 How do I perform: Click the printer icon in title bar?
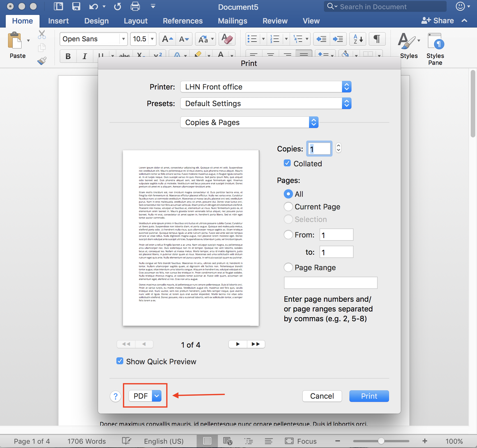click(x=135, y=6)
